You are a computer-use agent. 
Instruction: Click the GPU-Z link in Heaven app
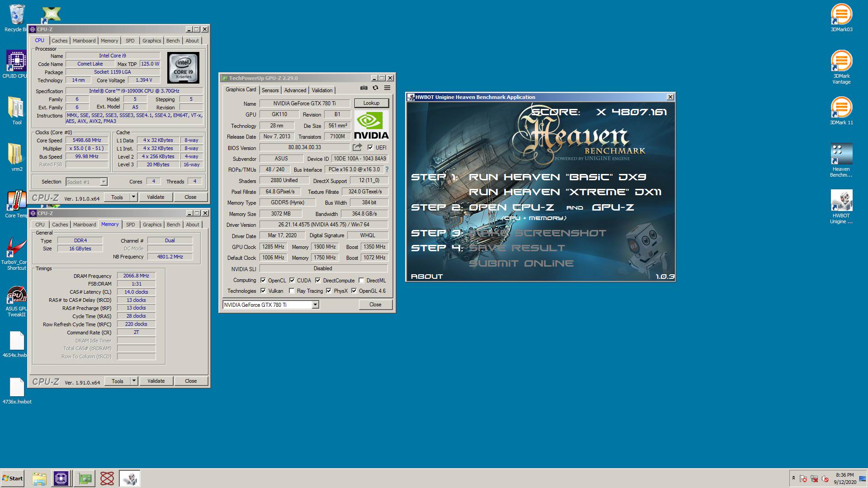[613, 207]
